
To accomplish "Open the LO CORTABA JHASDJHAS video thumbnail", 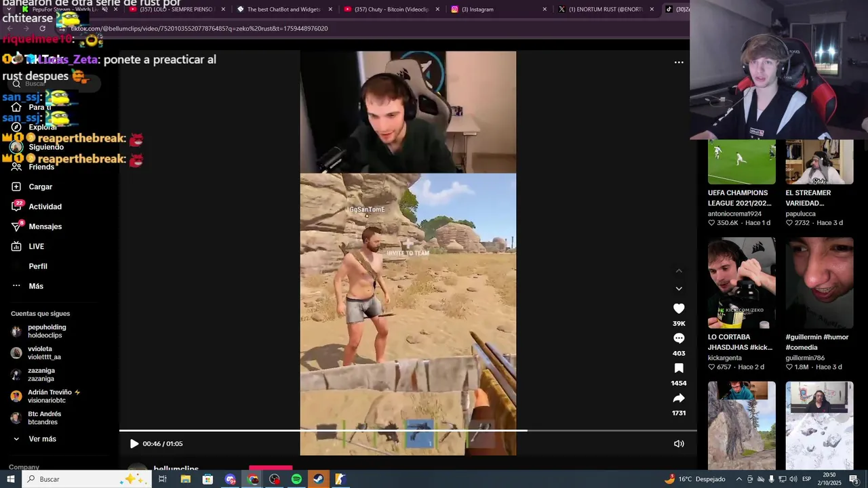I will click(741, 283).
